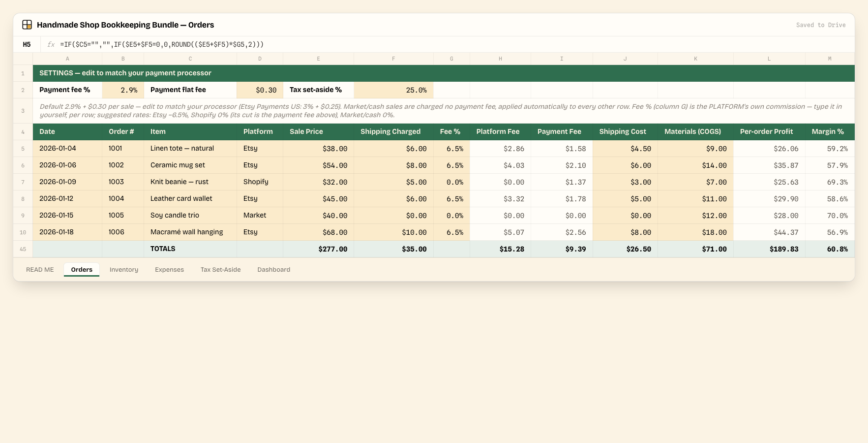868x443 pixels.
Task: Select the Knit beanie — rust cell
Action: tap(190, 182)
